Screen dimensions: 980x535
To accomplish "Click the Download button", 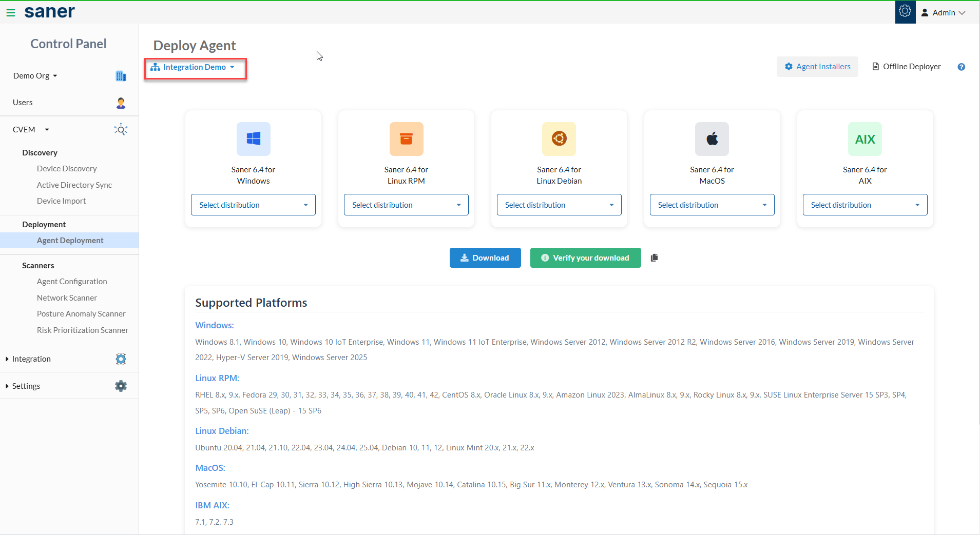I will [x=485, y=258].
